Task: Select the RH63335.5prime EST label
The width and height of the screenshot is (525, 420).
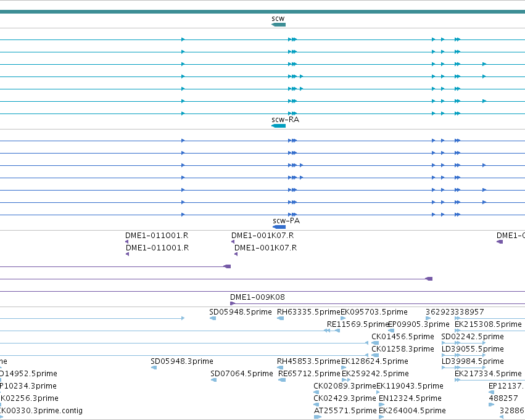Action: pos(308,312)
